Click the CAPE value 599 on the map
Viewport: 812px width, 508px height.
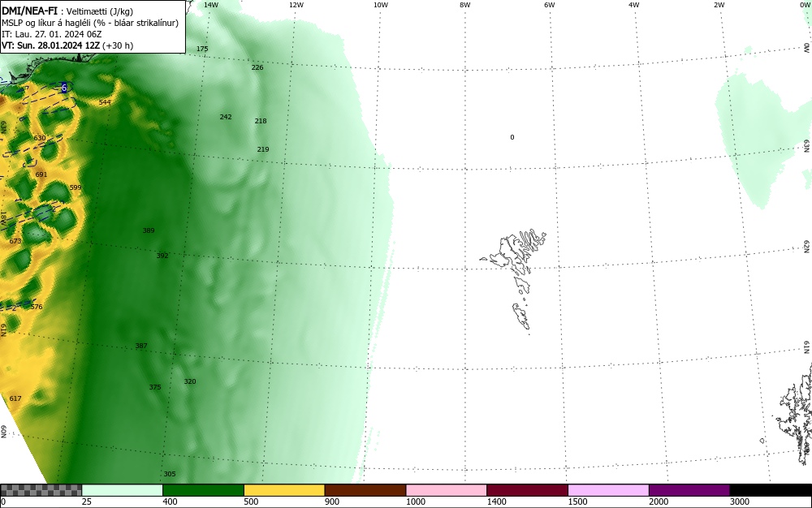[x=76, y=187]
